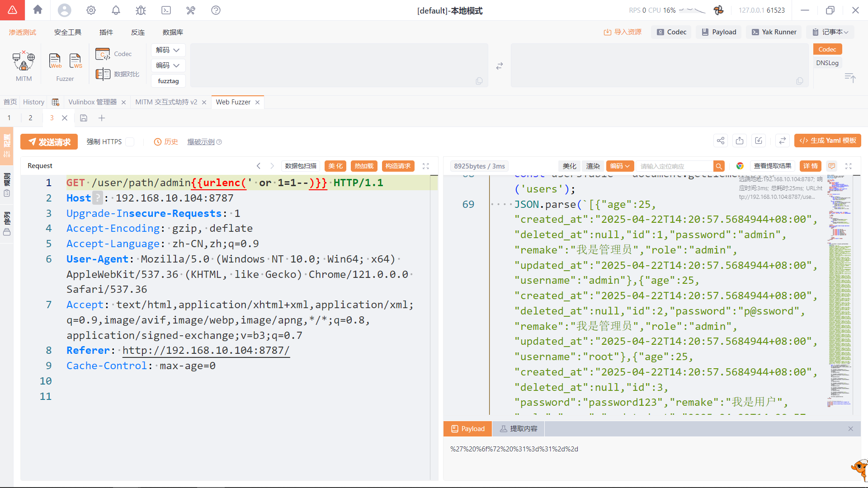Open the WebSocket Fuzzer icon
Image resolution: width=868 pixels, height=488 pixels.
(75, 61)
